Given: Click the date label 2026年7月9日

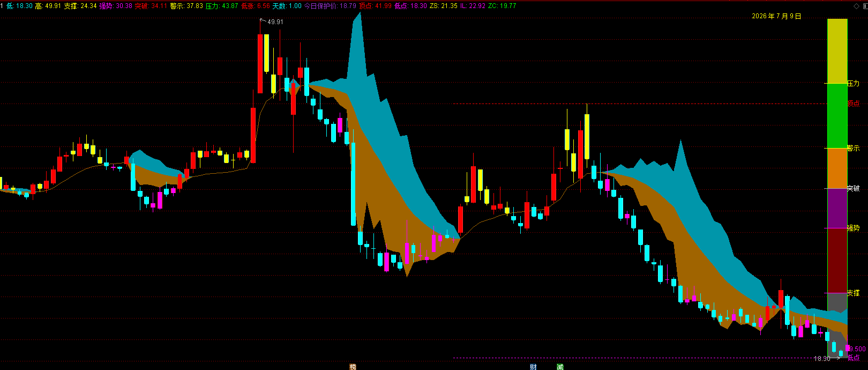Looking at the screenshot, I should point(776,17).
